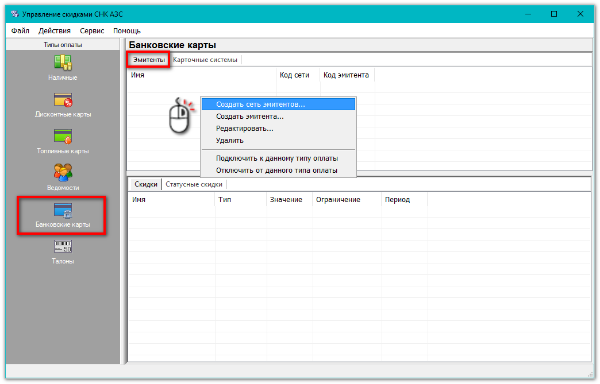Open the Дисконтные карты icon

point(63,100)
